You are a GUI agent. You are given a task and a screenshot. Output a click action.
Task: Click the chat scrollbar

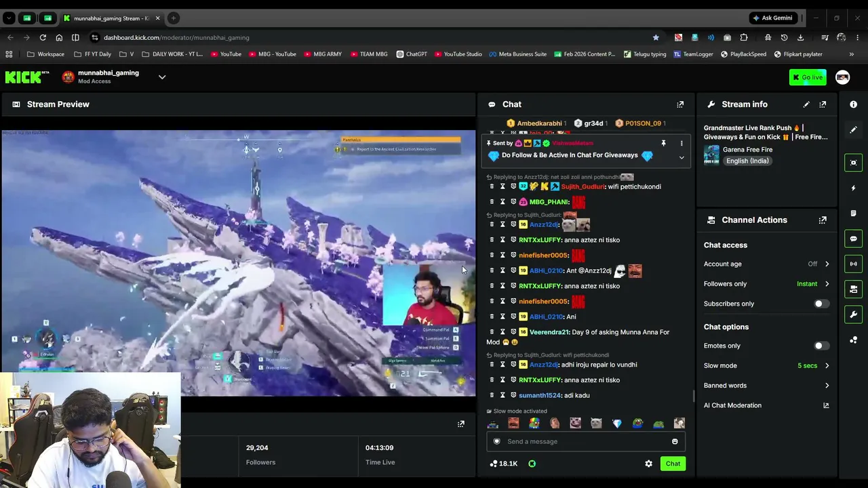coord(693,396)
